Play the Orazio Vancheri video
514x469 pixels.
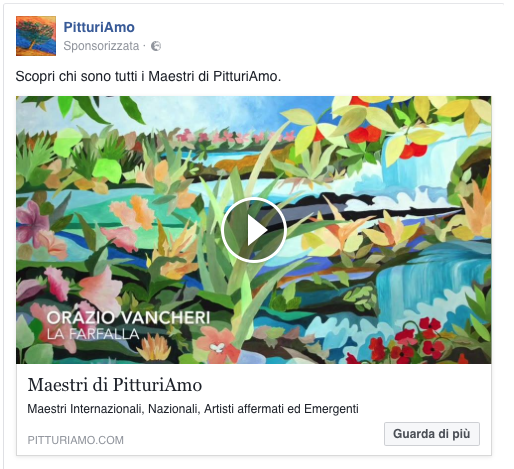[x=254, y=230]
